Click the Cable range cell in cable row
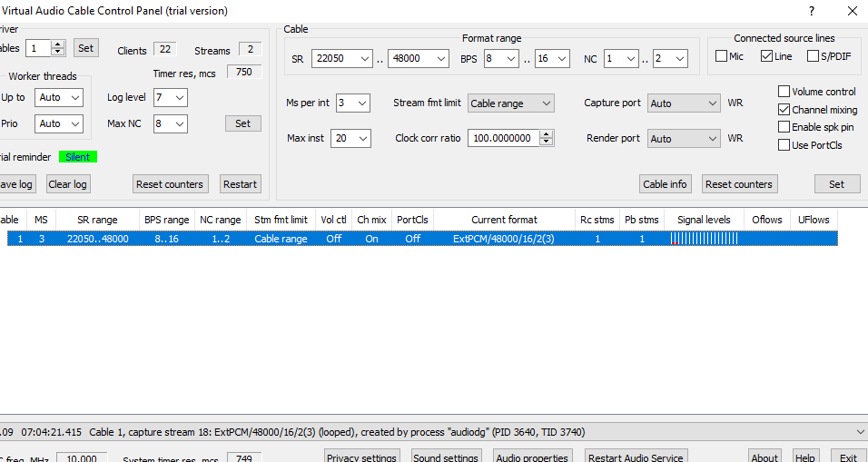The image size is (868, 462). coord(281,239)
